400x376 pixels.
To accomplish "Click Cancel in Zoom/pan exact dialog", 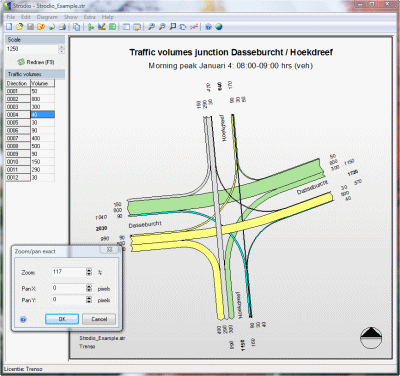I will [99, 319].
